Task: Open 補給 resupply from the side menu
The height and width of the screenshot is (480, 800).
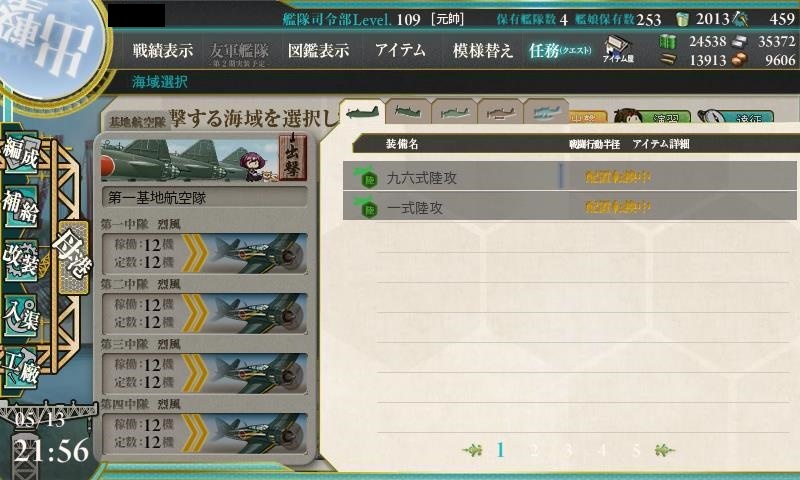Action: [x=21, y=206]
